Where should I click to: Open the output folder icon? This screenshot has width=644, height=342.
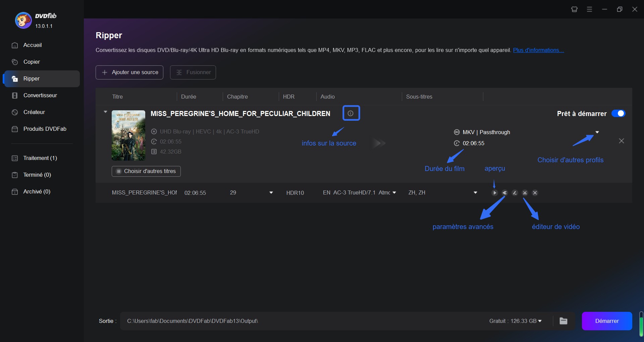coord(563,321)
